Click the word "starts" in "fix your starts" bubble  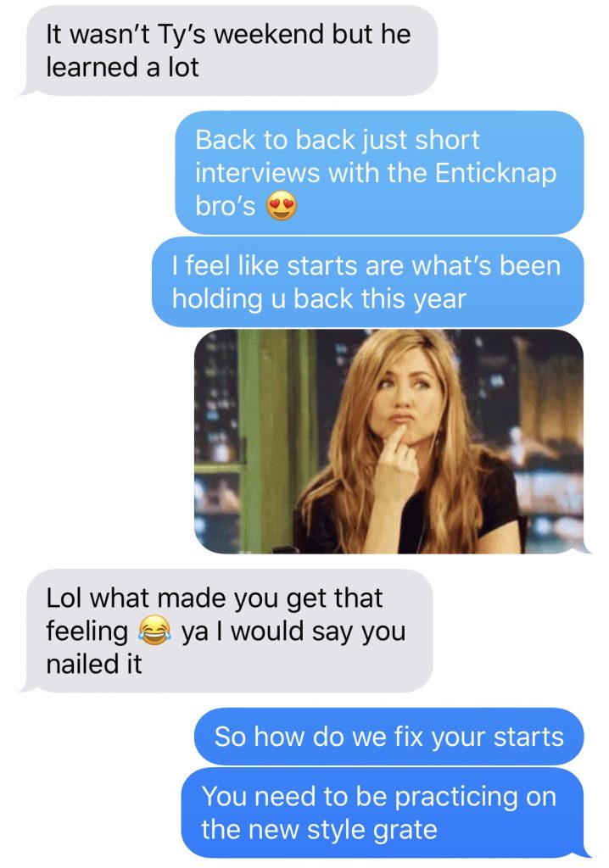click(528, 737)
